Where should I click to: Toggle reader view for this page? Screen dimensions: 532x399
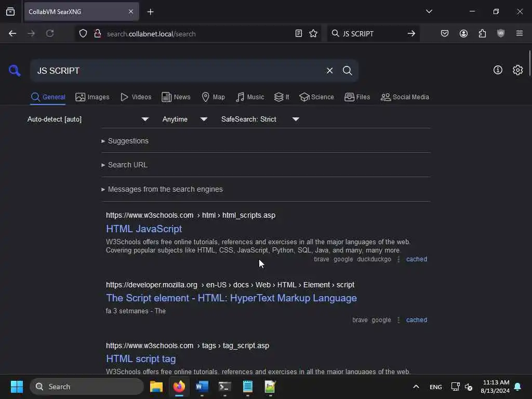point(299,34)
